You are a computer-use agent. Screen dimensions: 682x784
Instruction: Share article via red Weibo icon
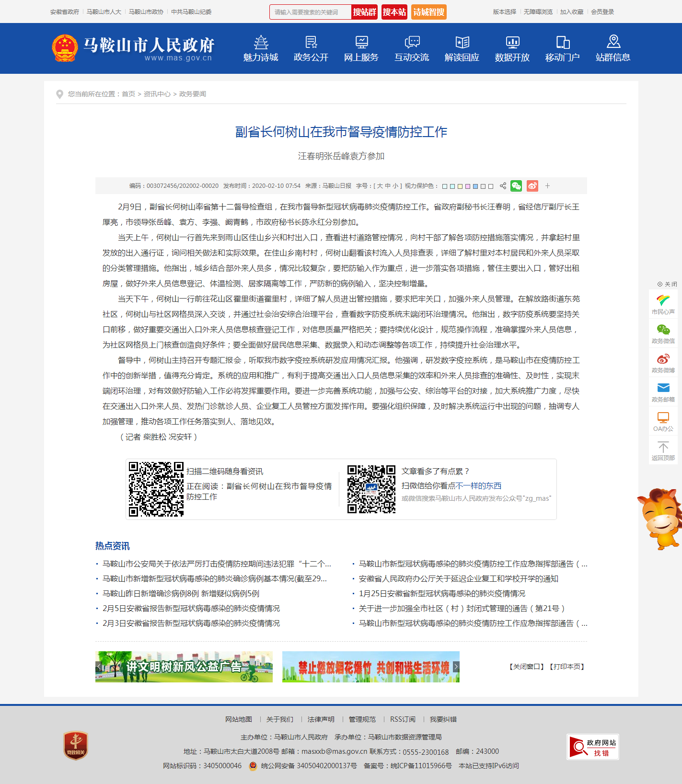[x=532, y=186]
